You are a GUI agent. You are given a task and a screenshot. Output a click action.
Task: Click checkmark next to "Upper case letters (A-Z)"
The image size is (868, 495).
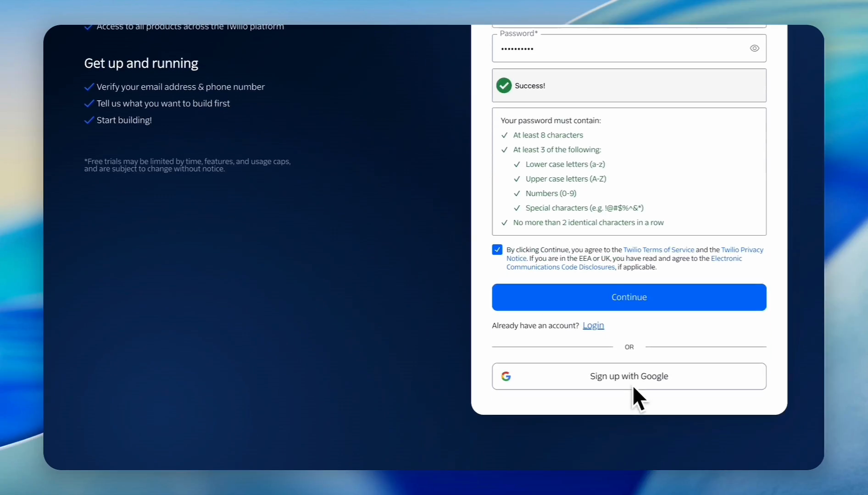click(x=517, y=179)
